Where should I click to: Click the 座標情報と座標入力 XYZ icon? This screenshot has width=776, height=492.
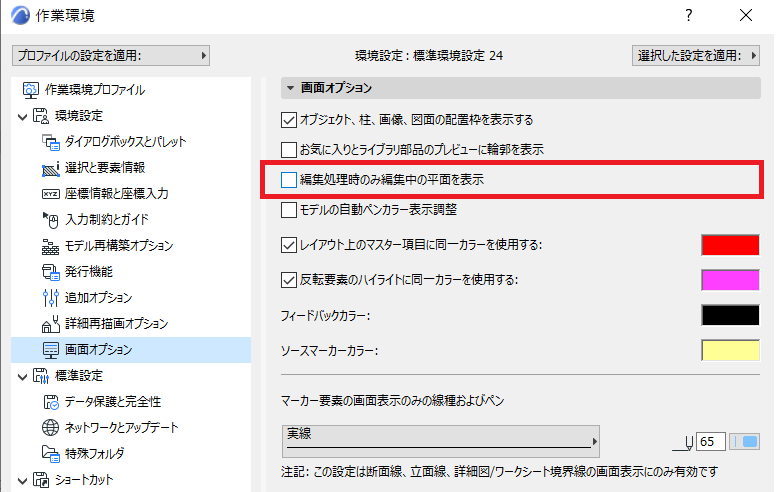pyautogui.click(x=50, y=194)
